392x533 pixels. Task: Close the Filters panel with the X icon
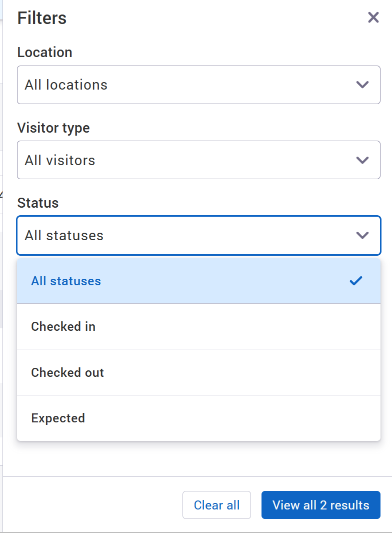pos(373,18)
